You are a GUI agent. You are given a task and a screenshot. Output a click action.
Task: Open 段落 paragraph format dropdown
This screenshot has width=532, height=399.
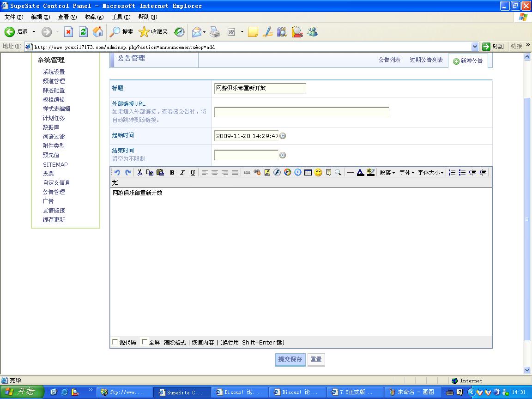(x=387, y=172)
